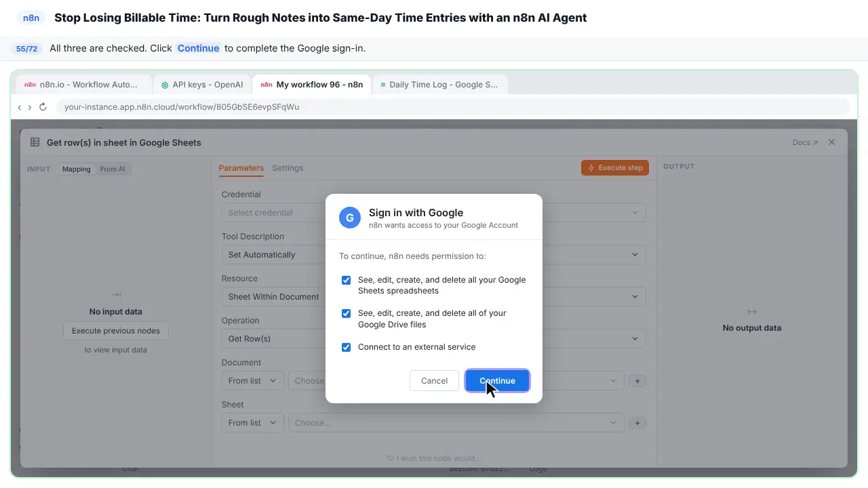The image size is (868, 488).
Task: Click the sparkle icon next to the Document field
Action: 637,381
